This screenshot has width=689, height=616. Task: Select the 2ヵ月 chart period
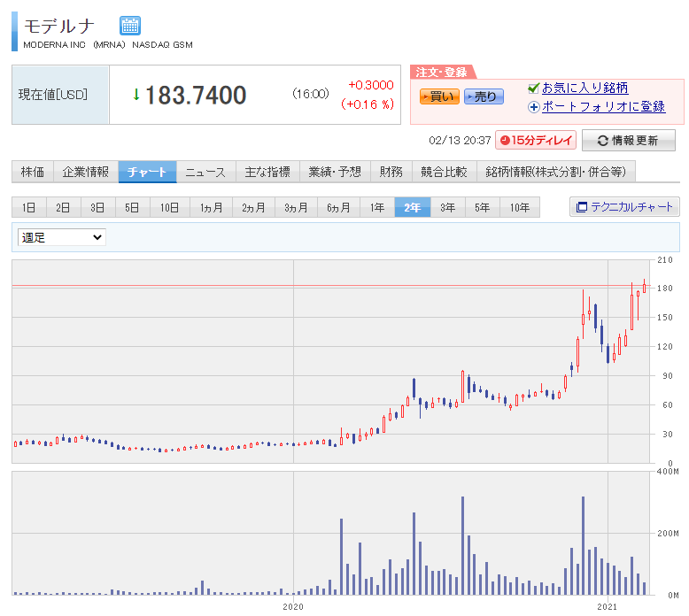(253, 207)
